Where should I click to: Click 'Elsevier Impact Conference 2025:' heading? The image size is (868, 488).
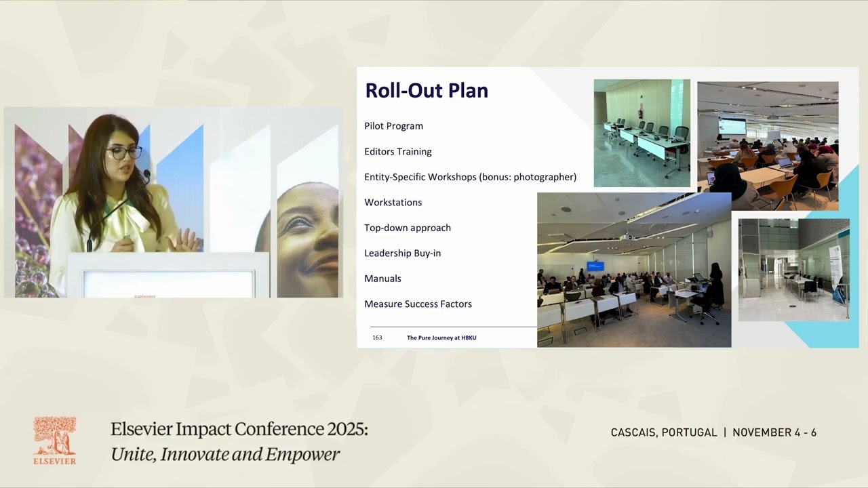[x=239, y=429]
